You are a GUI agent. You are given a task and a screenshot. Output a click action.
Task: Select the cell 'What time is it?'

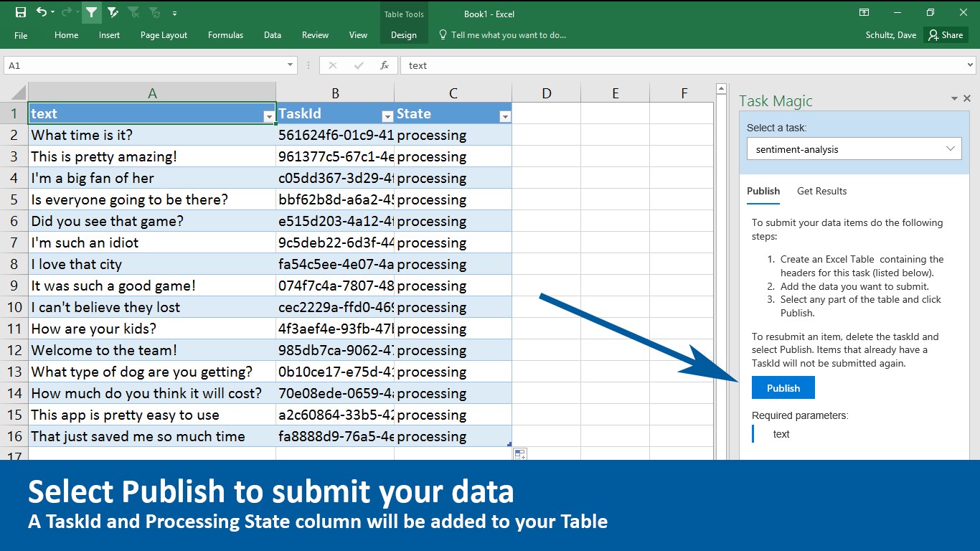coord(152,135)
